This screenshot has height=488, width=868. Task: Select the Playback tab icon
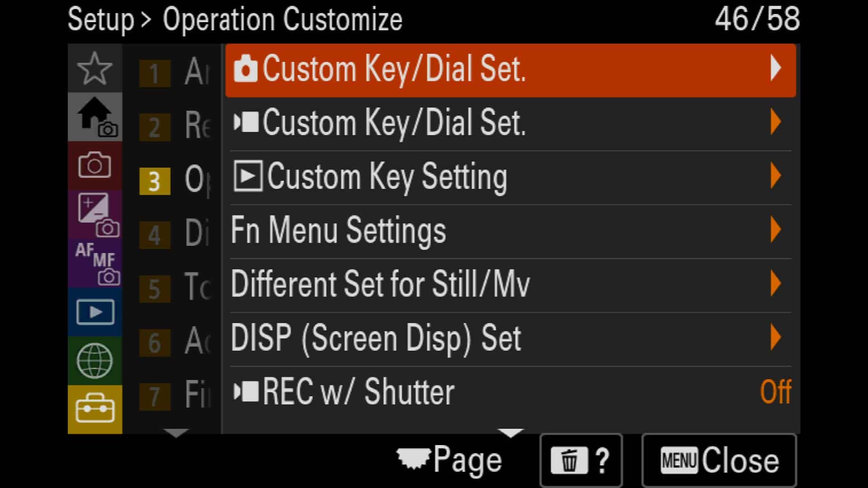click(x=94, y=312)
